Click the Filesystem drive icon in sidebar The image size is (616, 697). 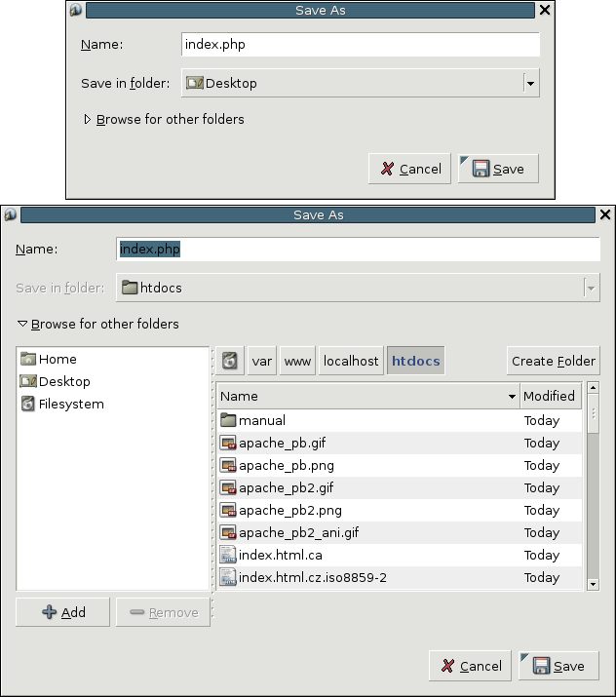(x=28, y=404)
